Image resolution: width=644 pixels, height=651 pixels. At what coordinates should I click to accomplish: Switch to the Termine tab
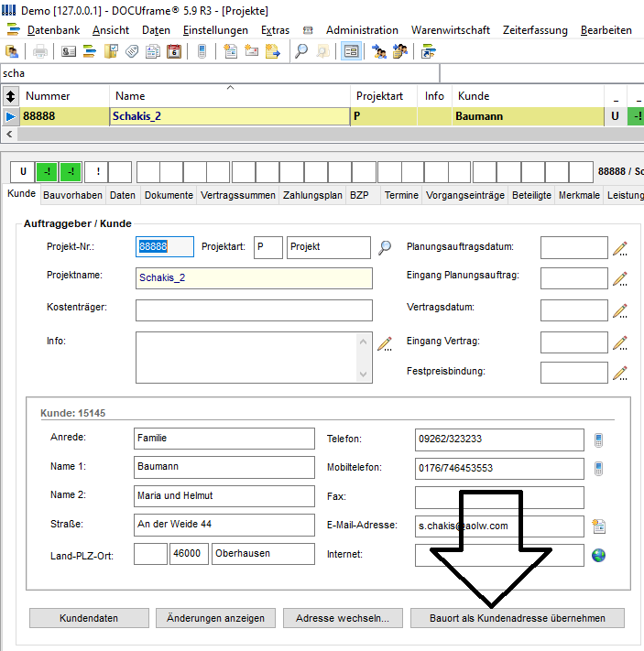401,195
